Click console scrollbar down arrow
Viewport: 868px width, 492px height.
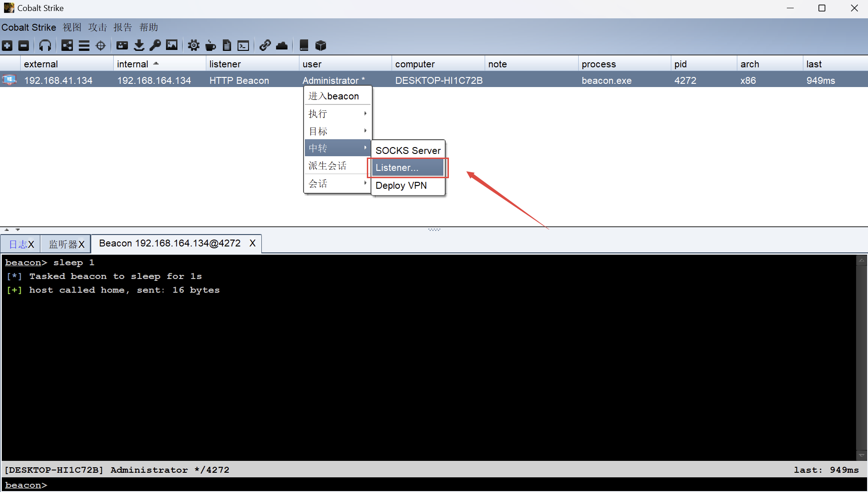coord(862,455)
